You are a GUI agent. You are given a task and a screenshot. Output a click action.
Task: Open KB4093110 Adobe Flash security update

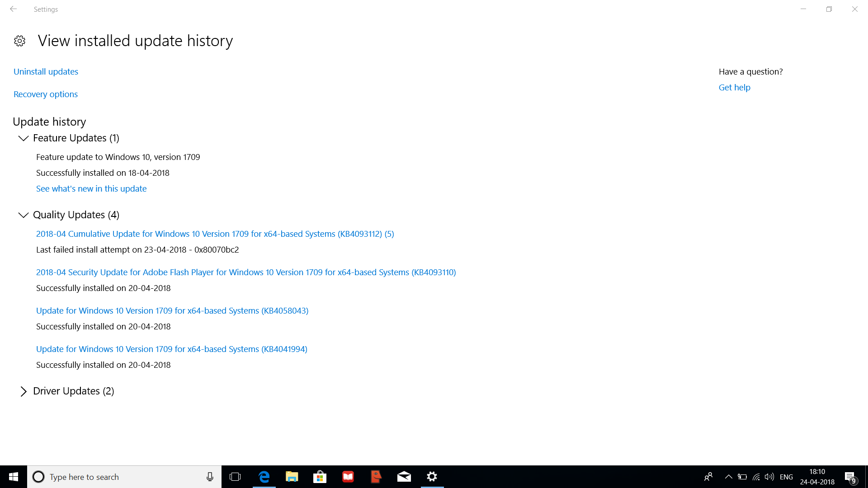click(x=245, y=272)
